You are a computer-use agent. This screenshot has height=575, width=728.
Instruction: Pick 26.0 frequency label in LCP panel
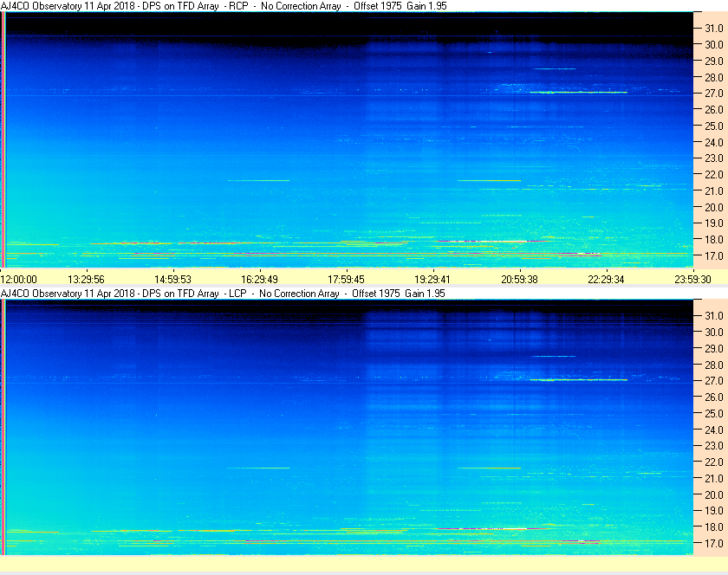coord(714,397)
